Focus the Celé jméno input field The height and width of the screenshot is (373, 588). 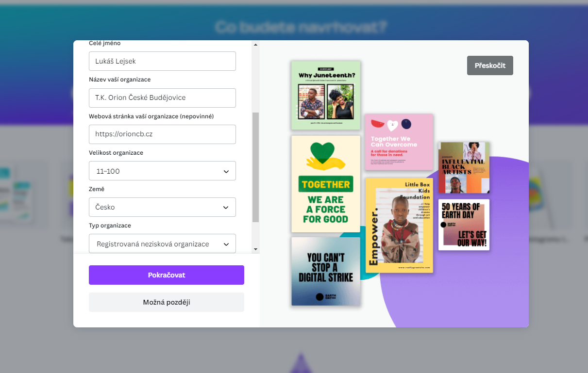162,61
